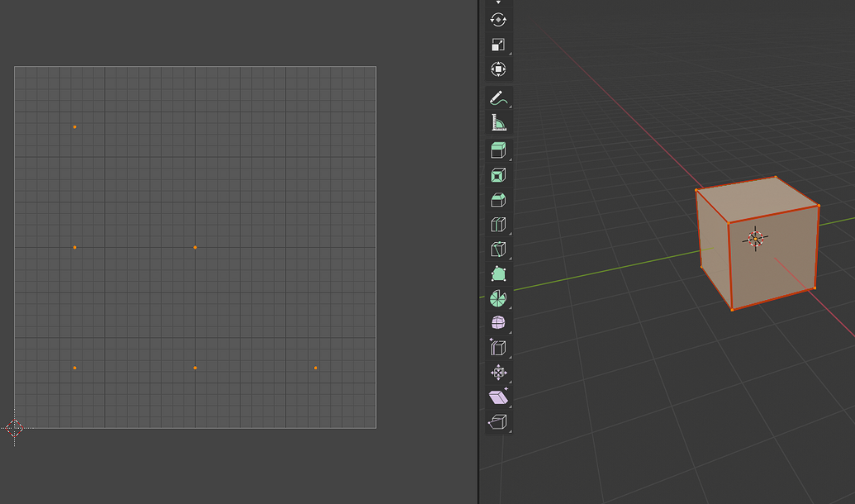Select the Poly Build tool
Screen dimensions: 855x504
498,273
